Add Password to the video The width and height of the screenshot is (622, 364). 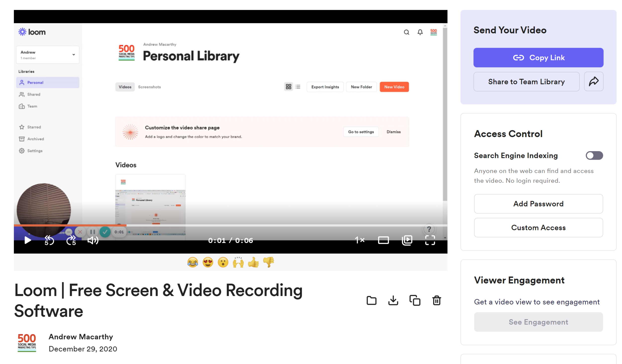(538, 204)
